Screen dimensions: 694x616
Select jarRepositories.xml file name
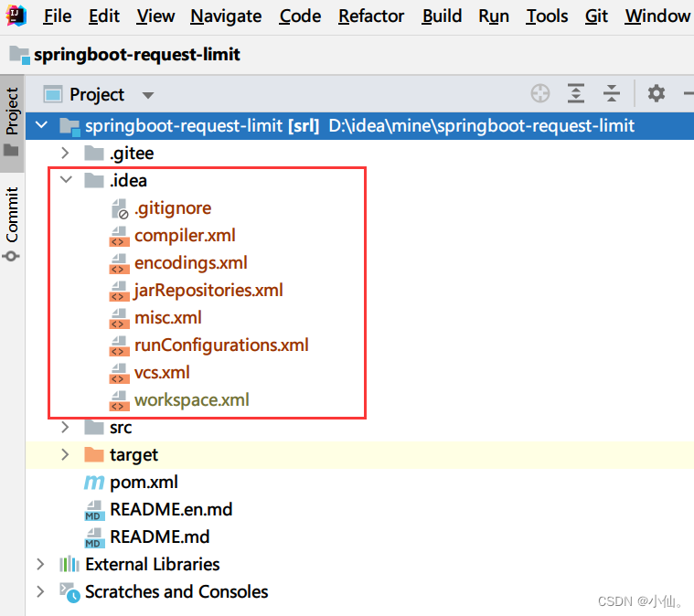(208, 291)
